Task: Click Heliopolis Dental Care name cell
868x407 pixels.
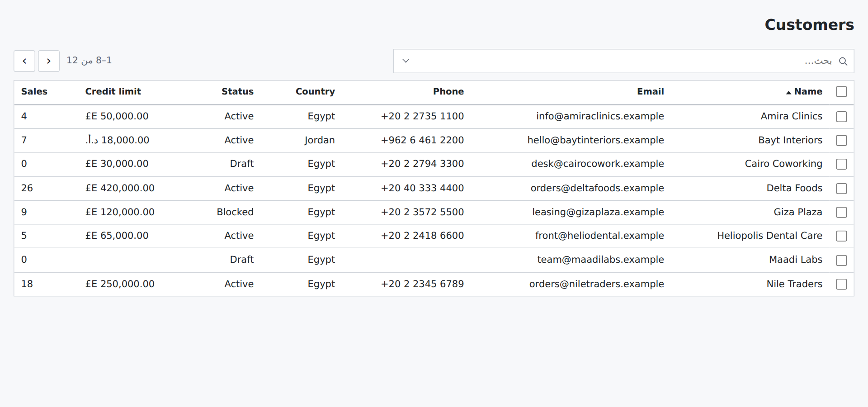Action: click(x=769, y=236)
